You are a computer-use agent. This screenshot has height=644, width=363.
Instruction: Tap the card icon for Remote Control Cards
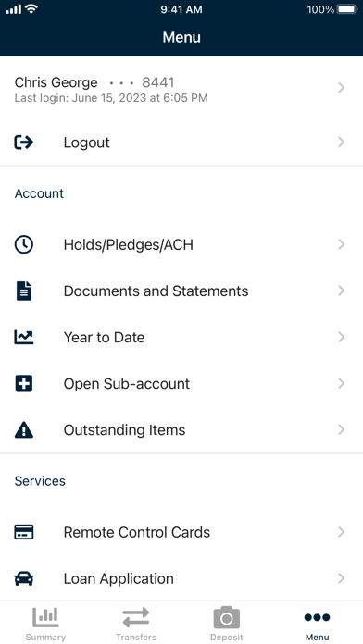(24, 532)
